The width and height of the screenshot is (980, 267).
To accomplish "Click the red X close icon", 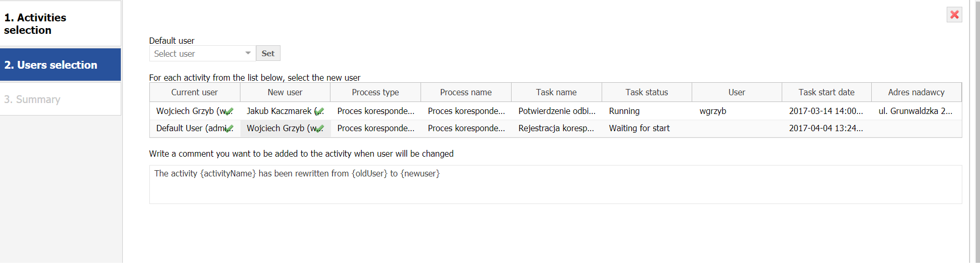I will pyautogui.click(x=954, y=15).
